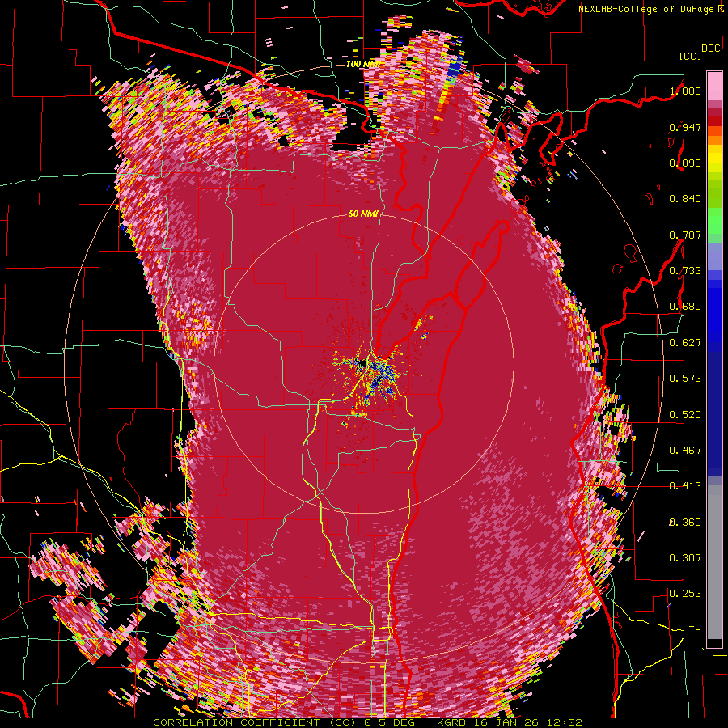Select the 0.947 scale value

685,127
